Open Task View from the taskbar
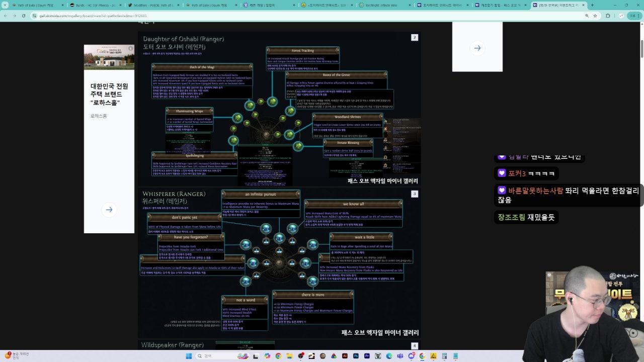This screenshot has height=362, width=644. click(255, 356)
